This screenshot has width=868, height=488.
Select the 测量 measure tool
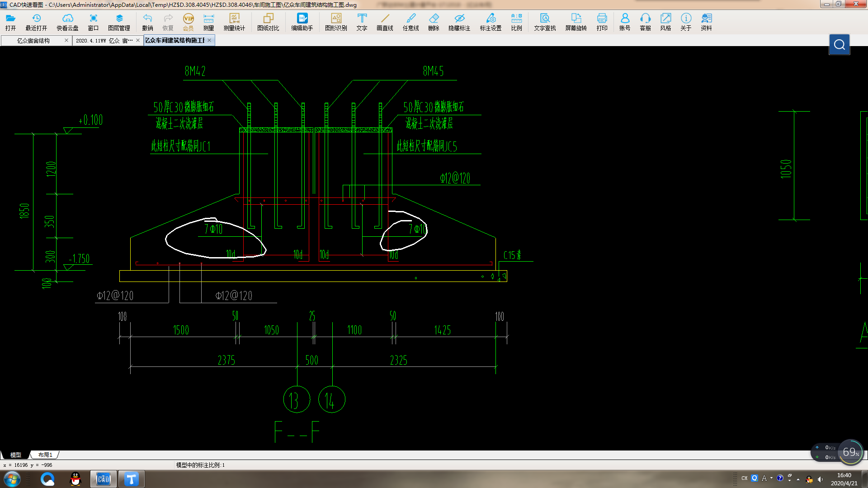208,22
